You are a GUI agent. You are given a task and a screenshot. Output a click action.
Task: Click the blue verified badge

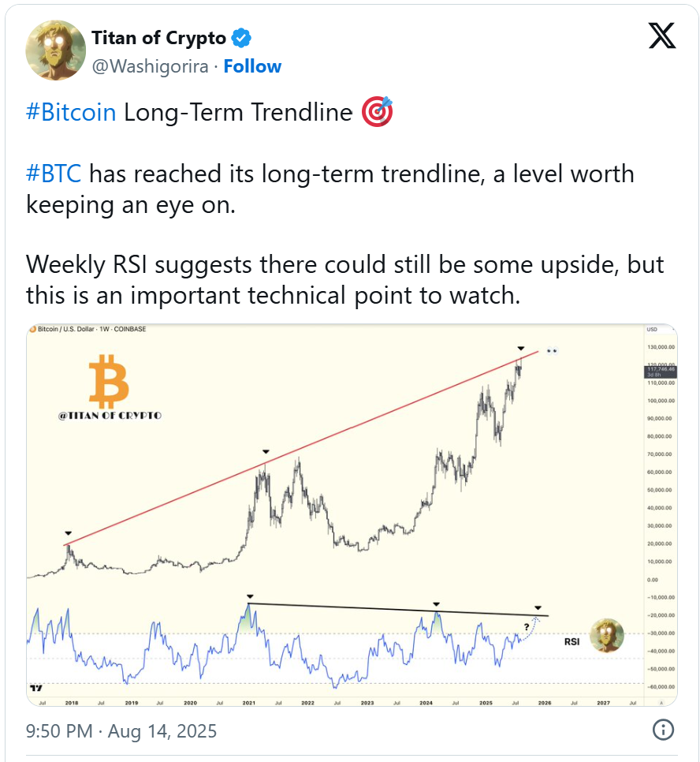tap(241, 38)
